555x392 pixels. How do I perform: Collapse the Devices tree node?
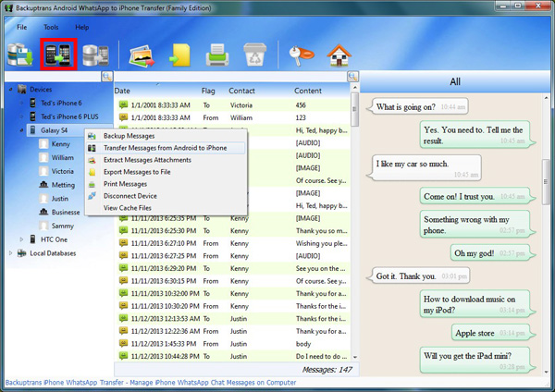click(10, 89)
